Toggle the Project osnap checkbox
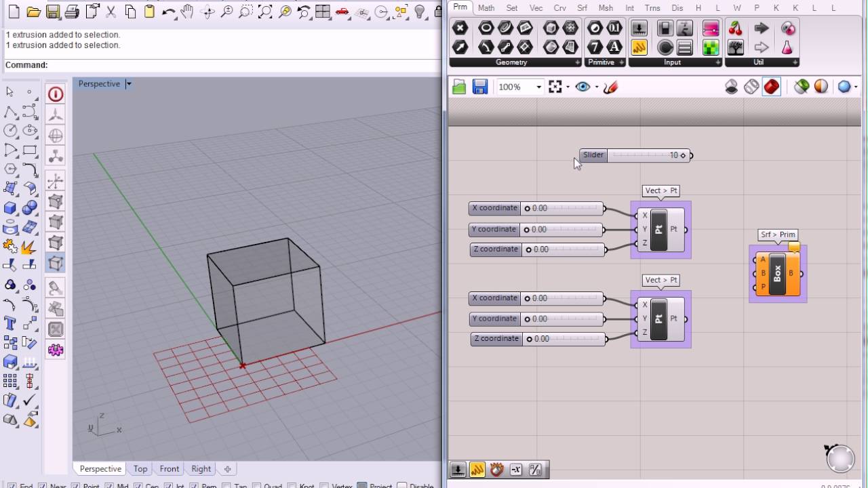 click(362, 486)
